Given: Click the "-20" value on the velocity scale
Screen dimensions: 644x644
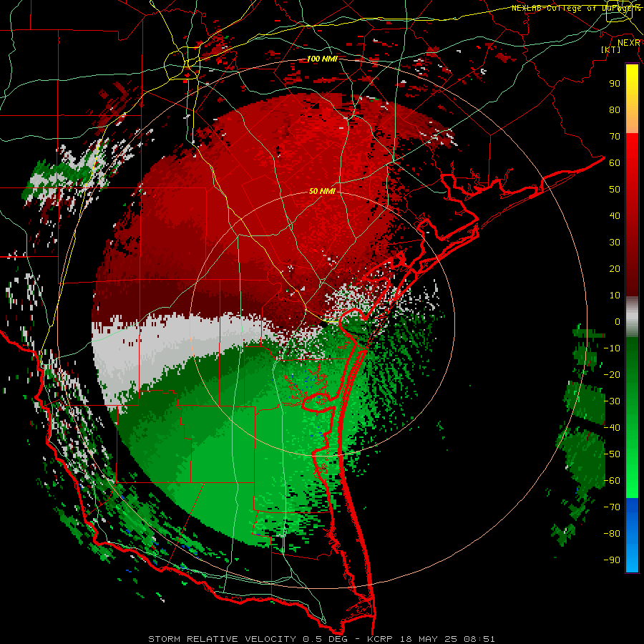Looking at the screenshot, I should coord(612,374).
